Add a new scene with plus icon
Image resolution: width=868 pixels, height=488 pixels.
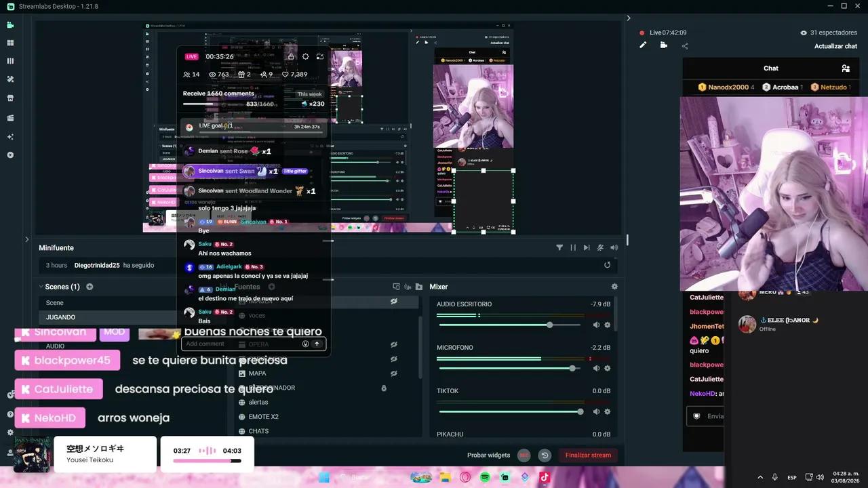pyautogui.click(x=90, y=287)
